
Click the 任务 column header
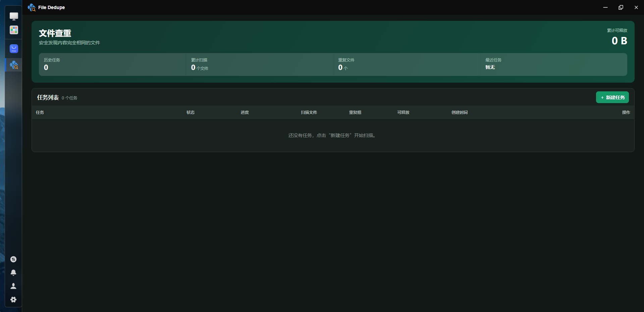(40, 113)
